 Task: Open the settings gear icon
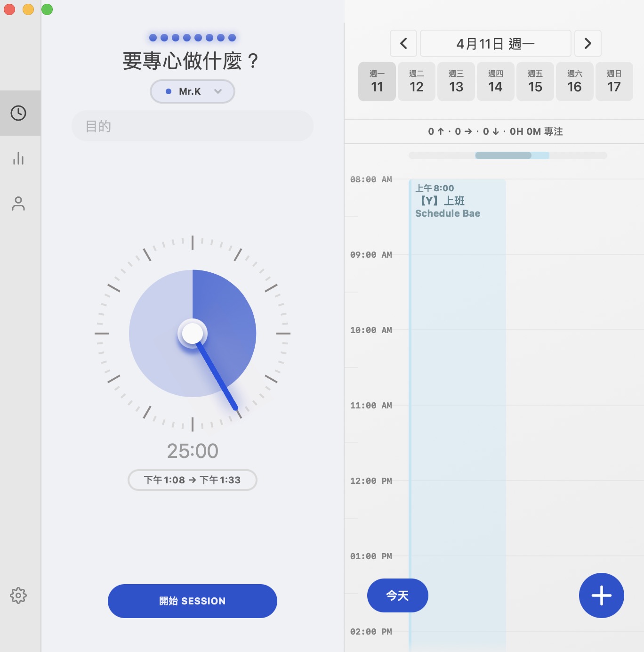[x=18, y=595]
